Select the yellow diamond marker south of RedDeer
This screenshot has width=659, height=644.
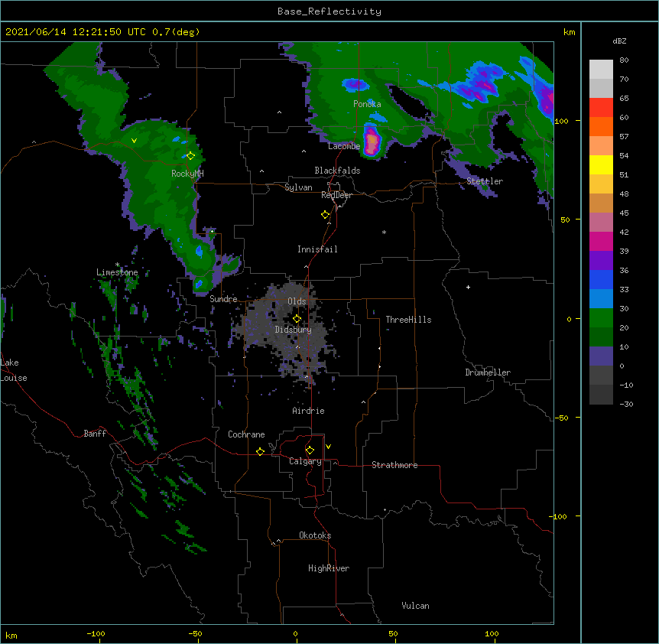point(326,215)
